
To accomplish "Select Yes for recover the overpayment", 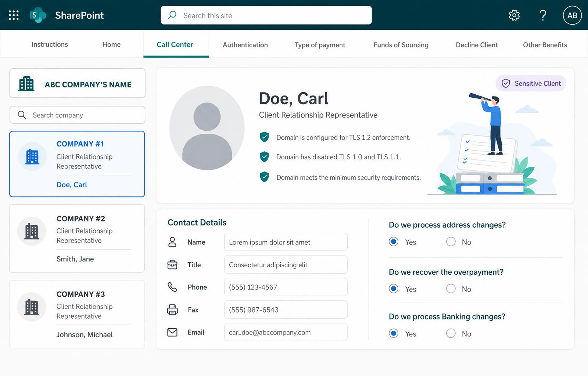I will 394,289.
